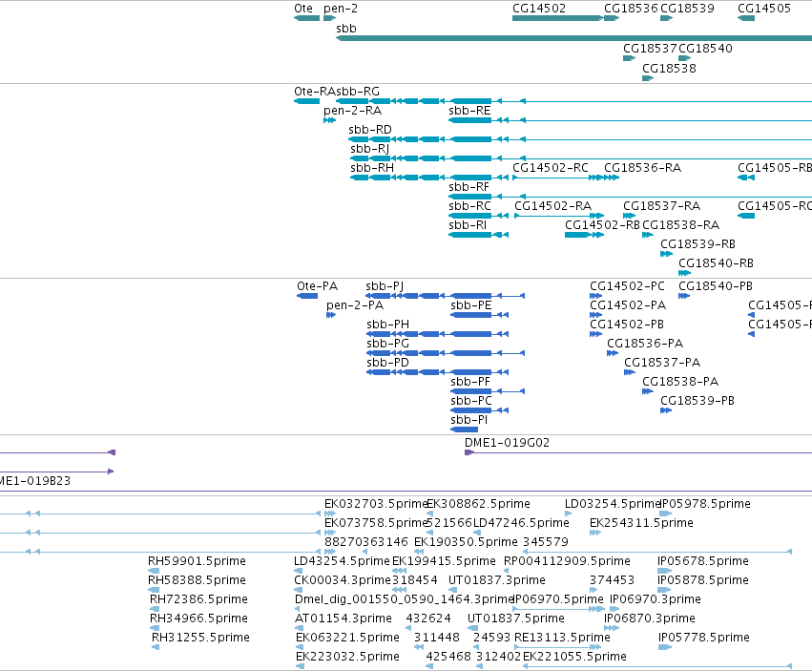
Task: Click the CG18536-PA protein
Action: pyautogui.click(x=613, y=353)
